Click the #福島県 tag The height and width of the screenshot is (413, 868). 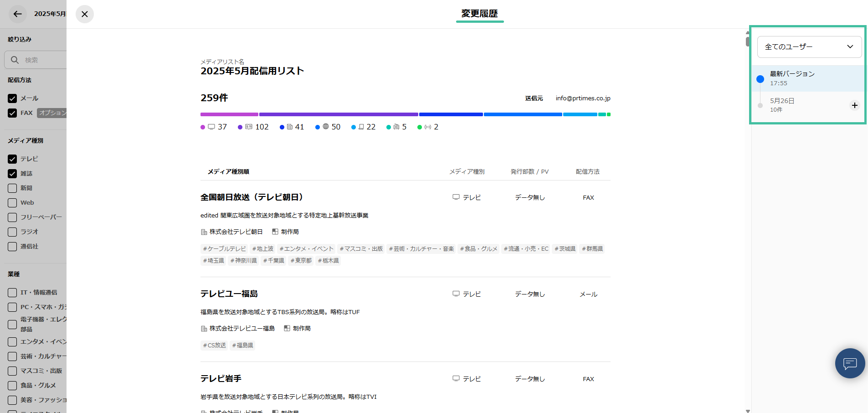point(242,346)
